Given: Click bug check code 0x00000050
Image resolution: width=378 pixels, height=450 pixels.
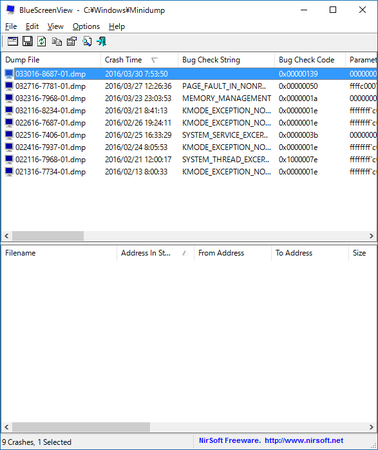Looking at the screenshot, I should point(298,86).
